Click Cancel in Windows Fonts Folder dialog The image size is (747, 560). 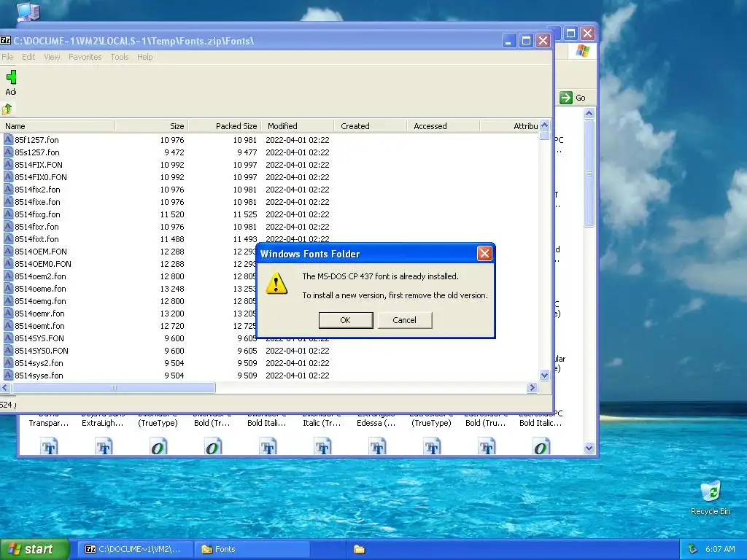click(x=404, y=320)
